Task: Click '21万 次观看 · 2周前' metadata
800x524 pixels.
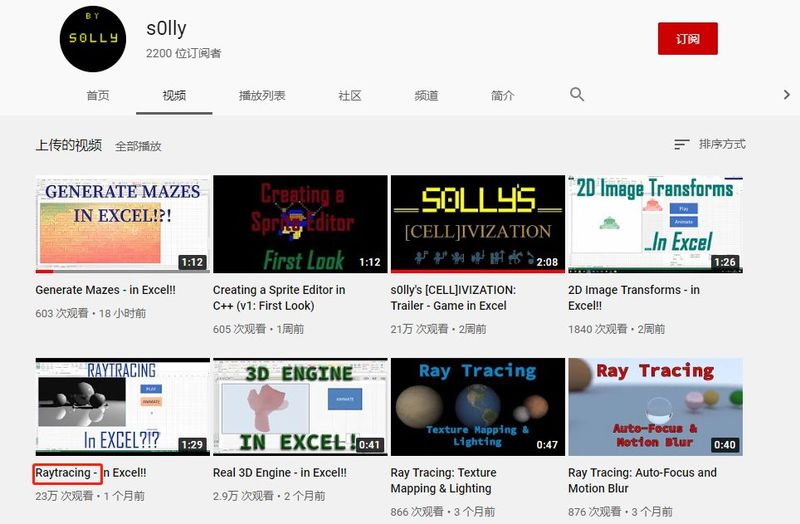Action: pyautogui.click(x=438, y=329)
